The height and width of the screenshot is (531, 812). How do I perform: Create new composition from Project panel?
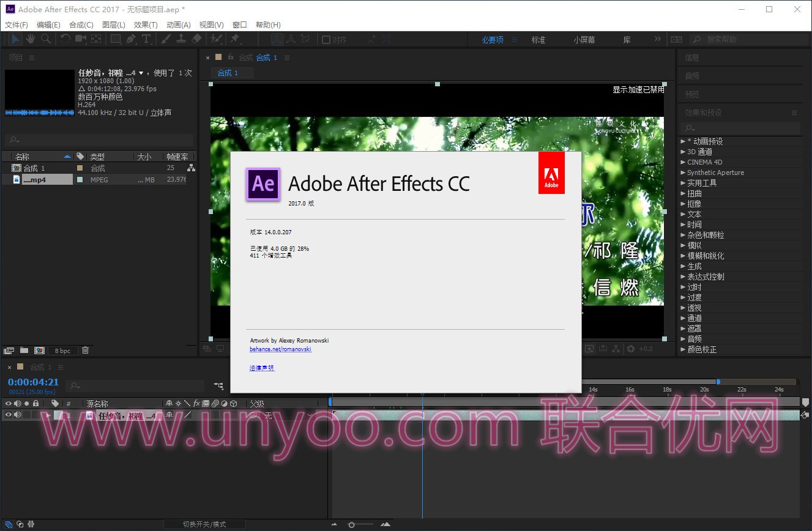[39, 351]
